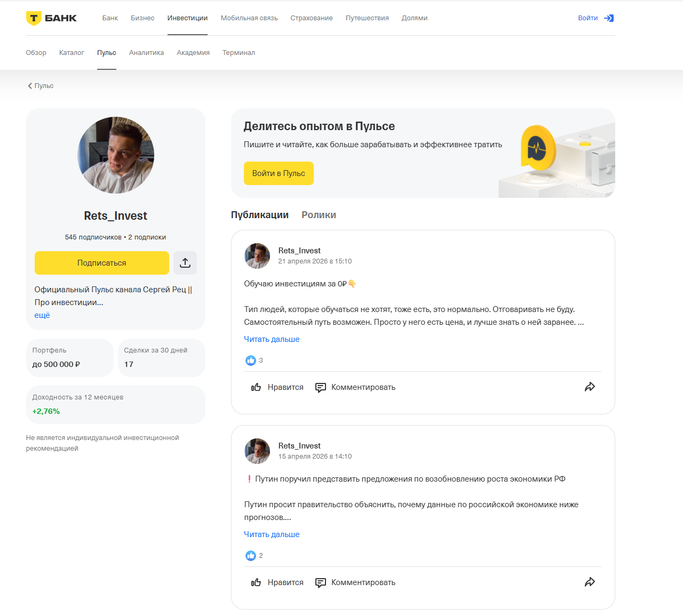Click Путин поручил представить предложения headline

pyautogui.click(x=405, y=479)
